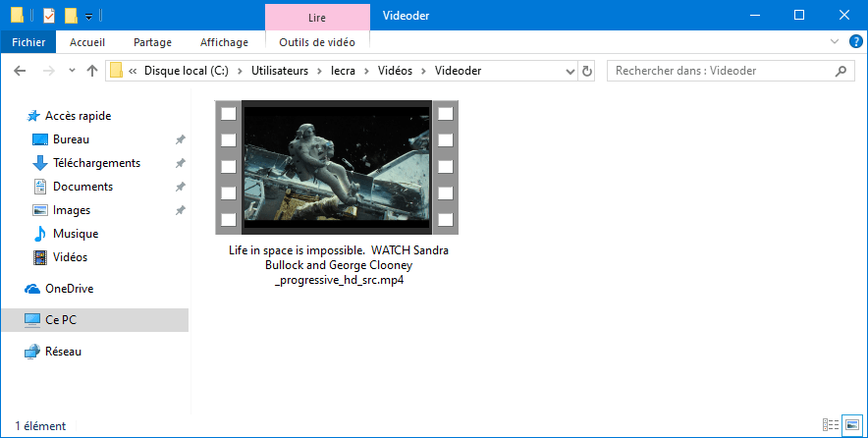Expand the chevron after Disque local (C:)
Image resolution: width=868 pixels, height=438 pixels.
point(240,71)
